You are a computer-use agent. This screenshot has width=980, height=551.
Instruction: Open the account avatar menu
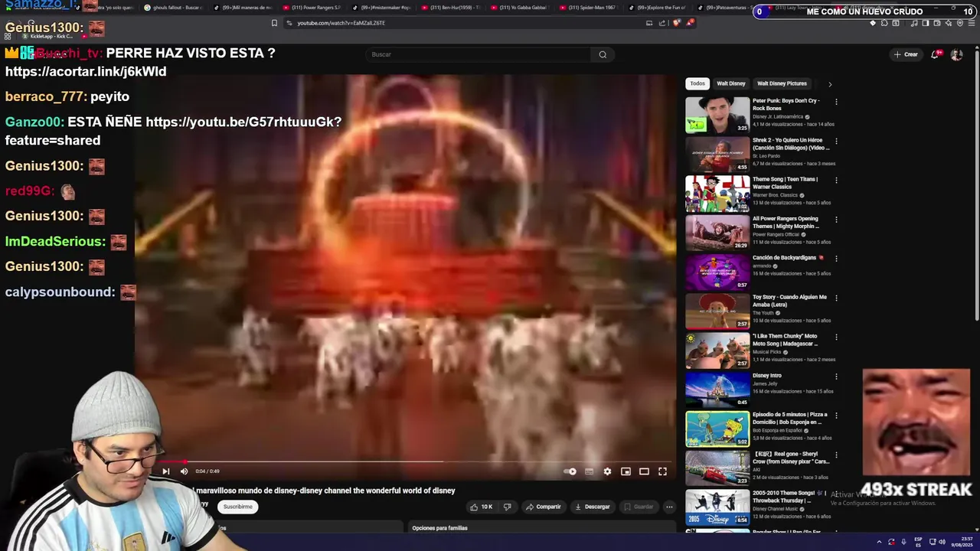pos(956,54)
